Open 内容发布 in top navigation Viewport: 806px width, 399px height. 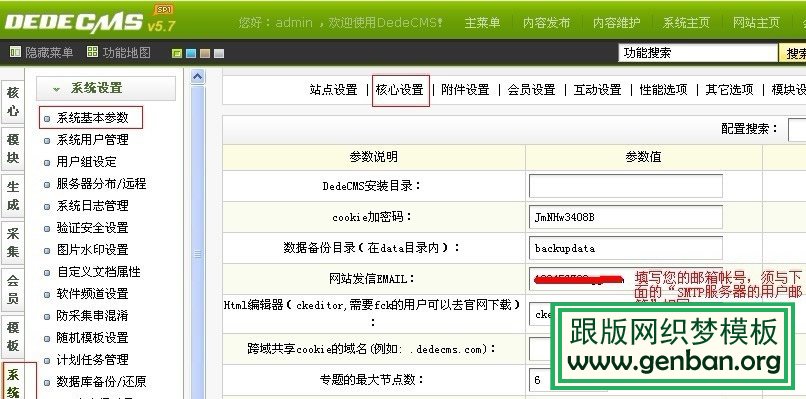click(546, 23)
